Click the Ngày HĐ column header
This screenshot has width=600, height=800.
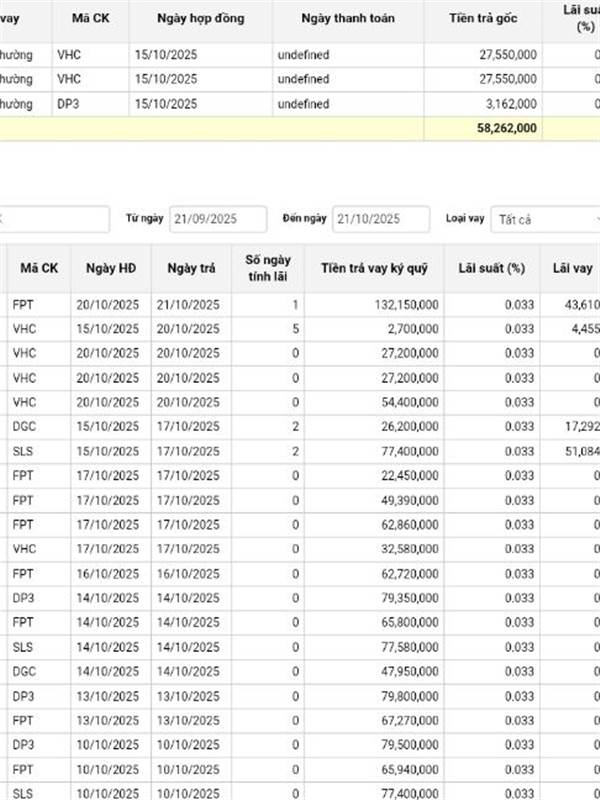(111, 268)
